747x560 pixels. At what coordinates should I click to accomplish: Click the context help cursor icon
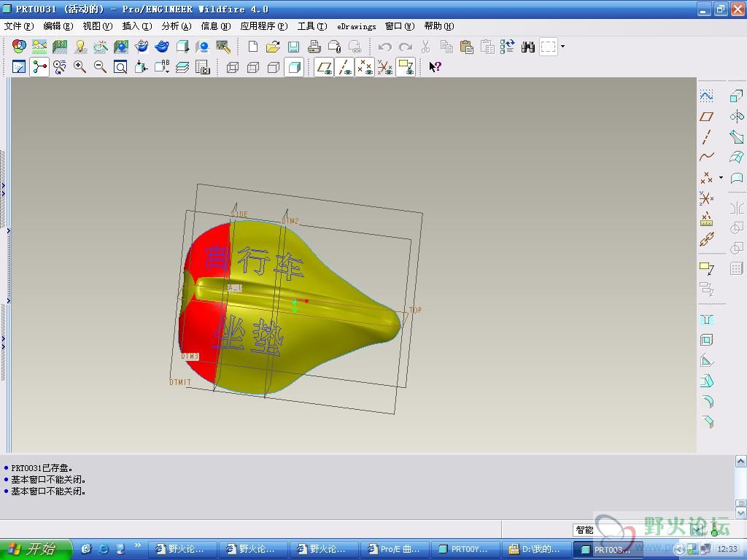click(435, 67)
